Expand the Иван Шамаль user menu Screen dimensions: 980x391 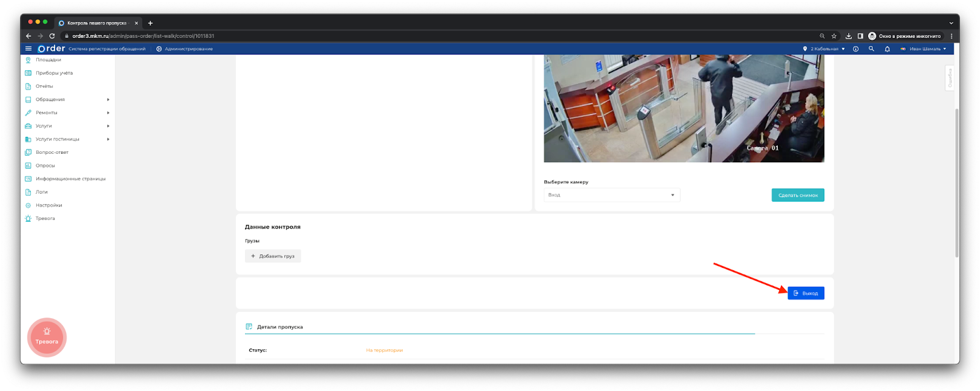(924, 49)
